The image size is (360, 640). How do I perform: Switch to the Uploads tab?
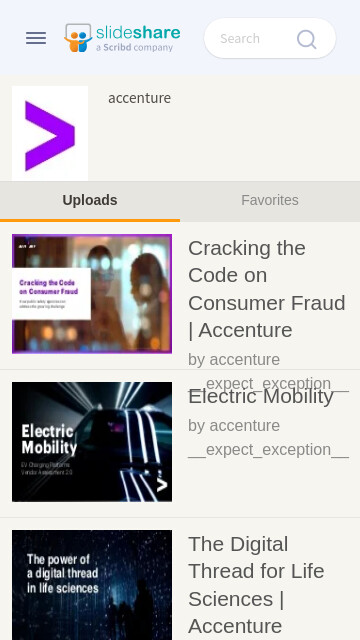tap(90, 200)
